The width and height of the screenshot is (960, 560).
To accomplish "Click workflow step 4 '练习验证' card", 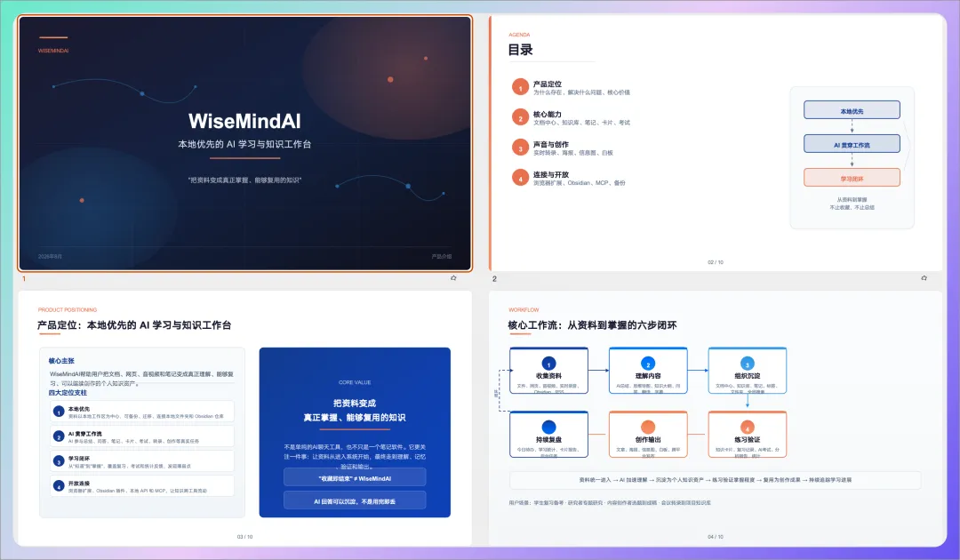I will (747, 434).
